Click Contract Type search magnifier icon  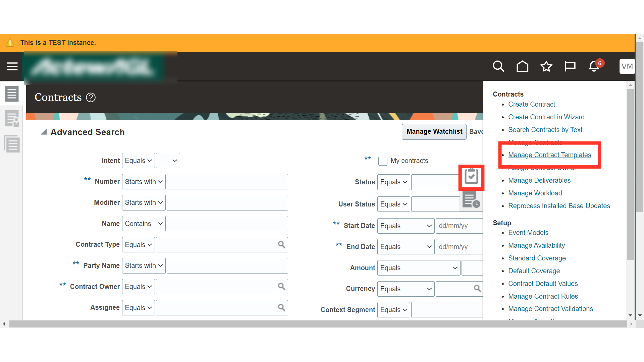point(281,245)
